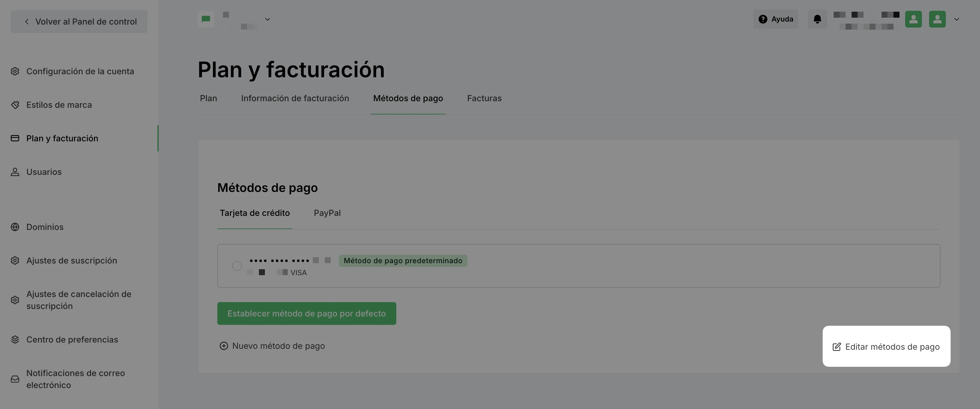Click the back chevron icon beside Volver

[27, 22]
